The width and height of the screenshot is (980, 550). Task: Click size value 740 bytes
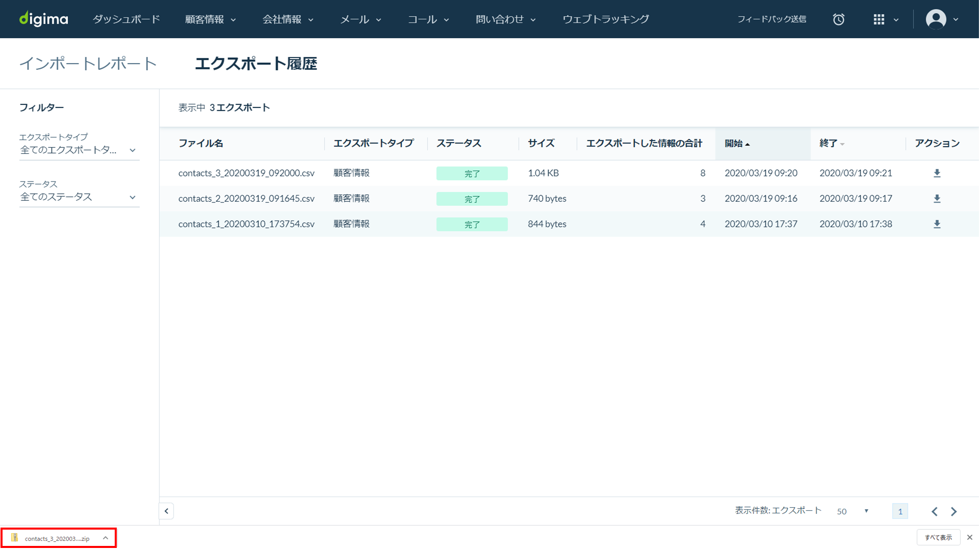(x=547, y=199)
